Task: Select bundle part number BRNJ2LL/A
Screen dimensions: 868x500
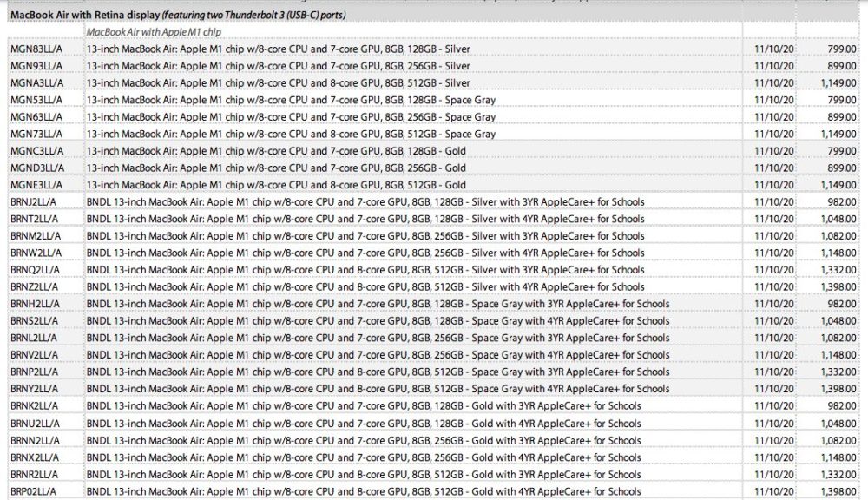Action: [35, 202]
